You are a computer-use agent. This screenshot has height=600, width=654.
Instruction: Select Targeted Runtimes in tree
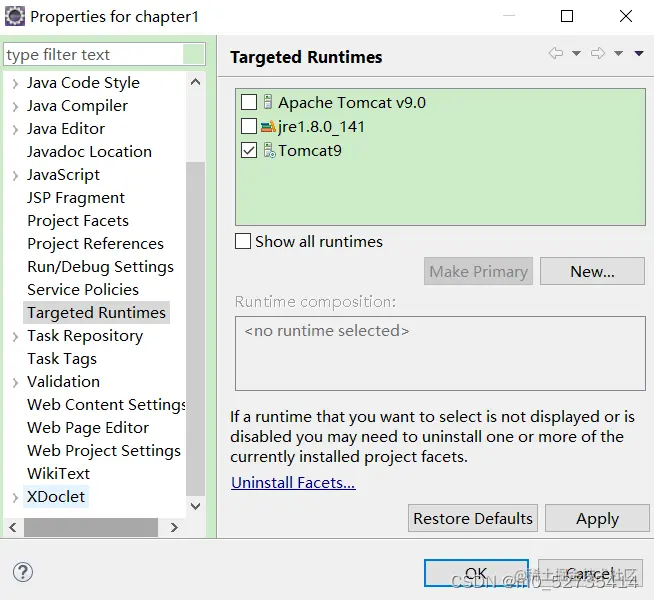click(96, 313)
